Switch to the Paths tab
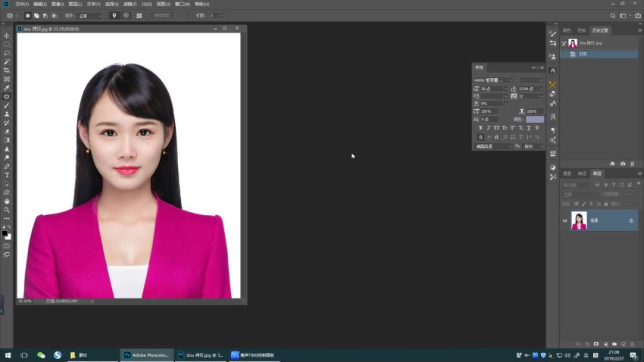644x362 pixels. [582, 173]
